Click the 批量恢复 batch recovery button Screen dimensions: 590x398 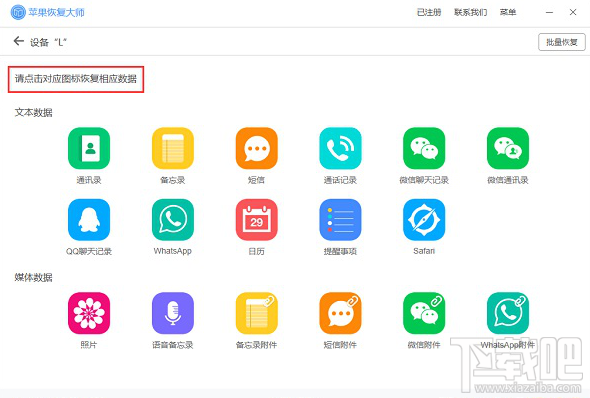pyautogui.click(x=562, y=42)
